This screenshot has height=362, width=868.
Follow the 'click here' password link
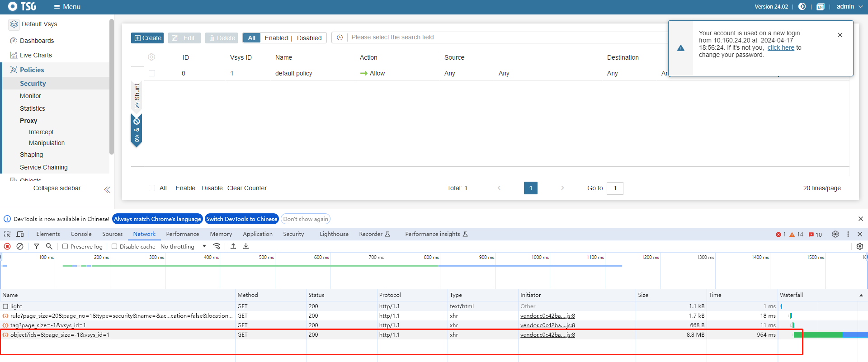[780, 47]
